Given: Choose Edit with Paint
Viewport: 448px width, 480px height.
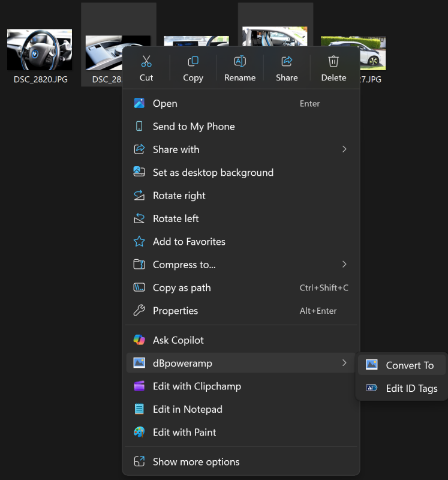Looking at the screenshot, I should [184, 433].
